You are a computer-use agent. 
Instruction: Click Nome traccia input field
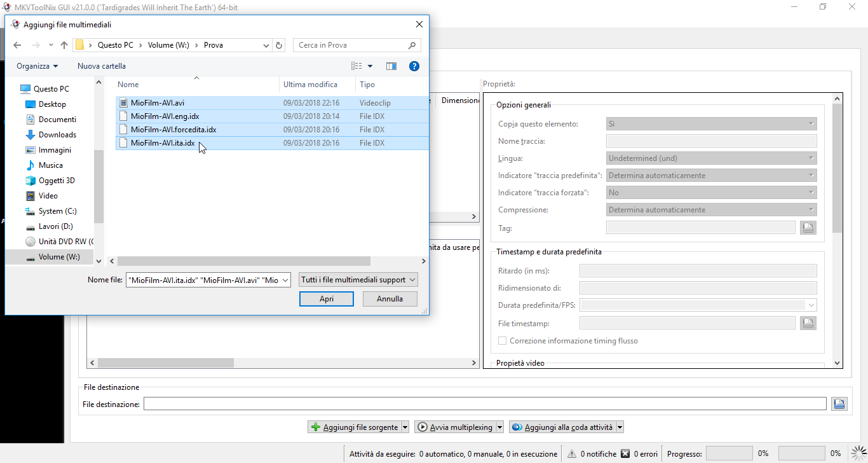pyautogui.click(x=712, y=141)
